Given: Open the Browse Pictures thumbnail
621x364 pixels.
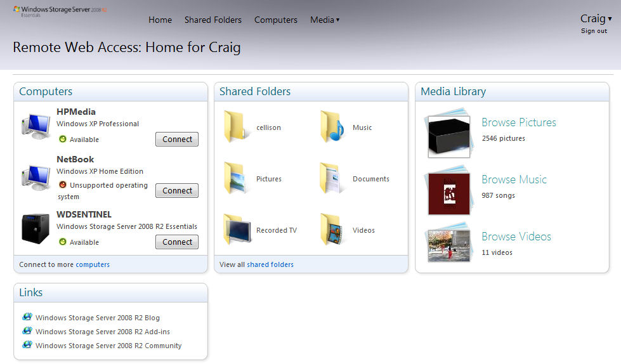Looking at the screenshot, I should tap(448, 133).
